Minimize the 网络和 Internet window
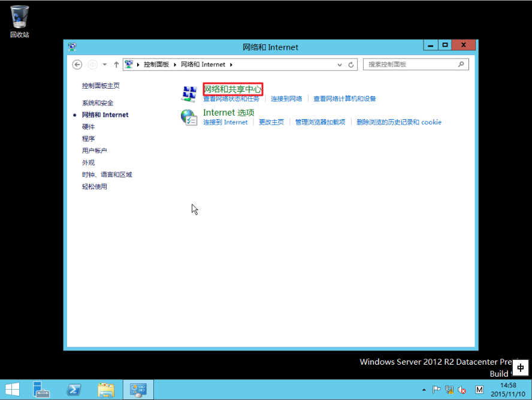Image resolution: width=532 pixels, height=400 pixels. coord(431,45)
